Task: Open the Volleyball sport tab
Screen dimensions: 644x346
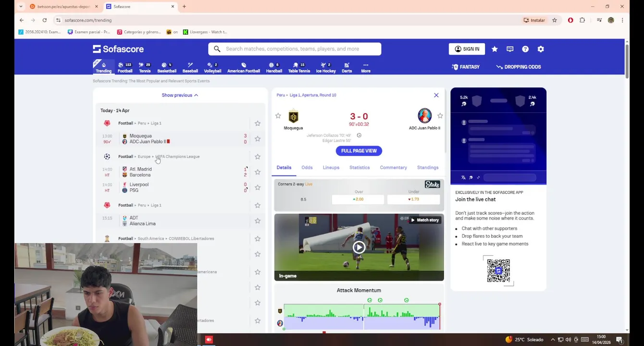Action: [x=212, y=67]
